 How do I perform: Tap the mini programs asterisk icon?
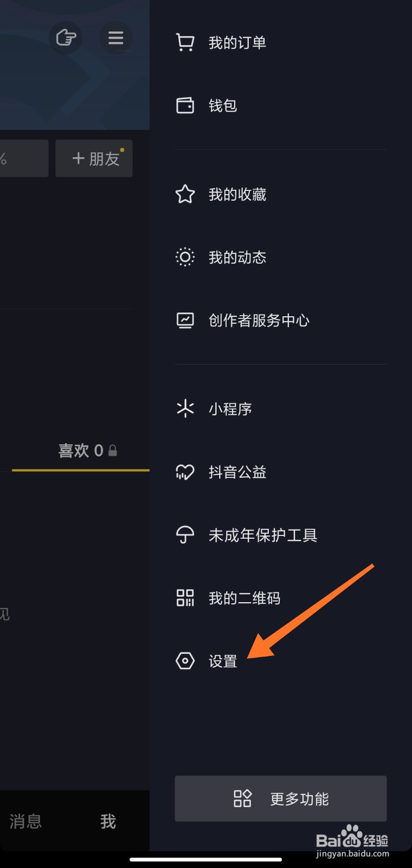(185, 409)
